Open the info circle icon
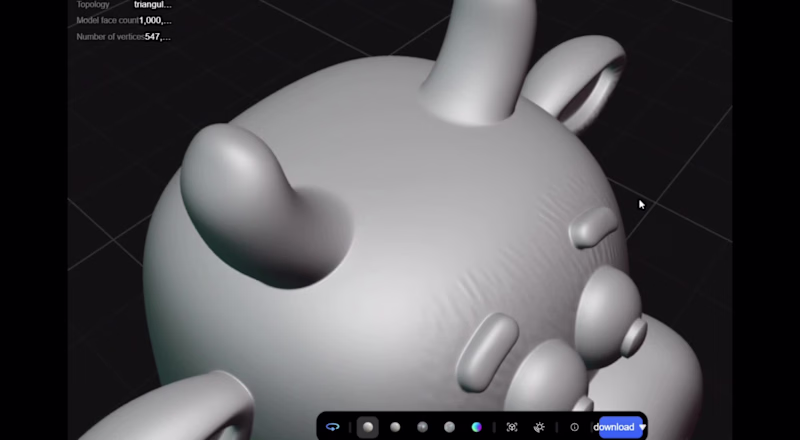The width and height of the screenshot is (800, 440). [x=574, y=427]
